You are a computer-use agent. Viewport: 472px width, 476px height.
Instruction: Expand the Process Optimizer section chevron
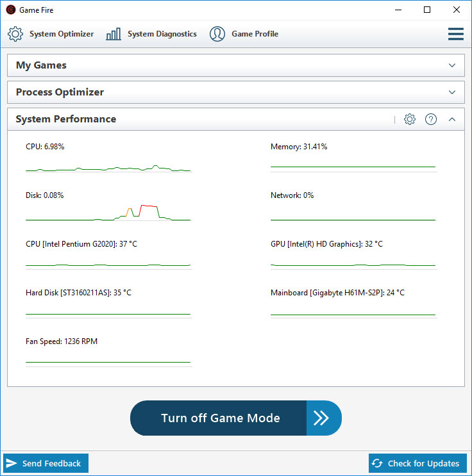coord(452,92)
